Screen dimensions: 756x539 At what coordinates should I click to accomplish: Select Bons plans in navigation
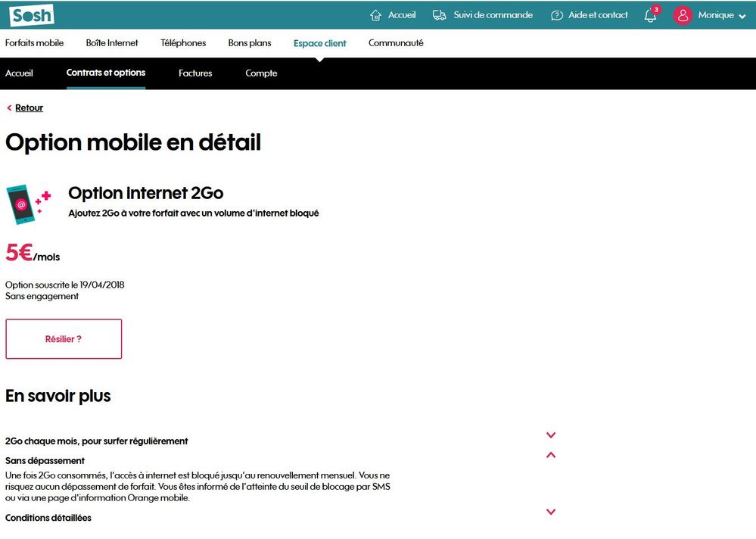tap(250, 43)
